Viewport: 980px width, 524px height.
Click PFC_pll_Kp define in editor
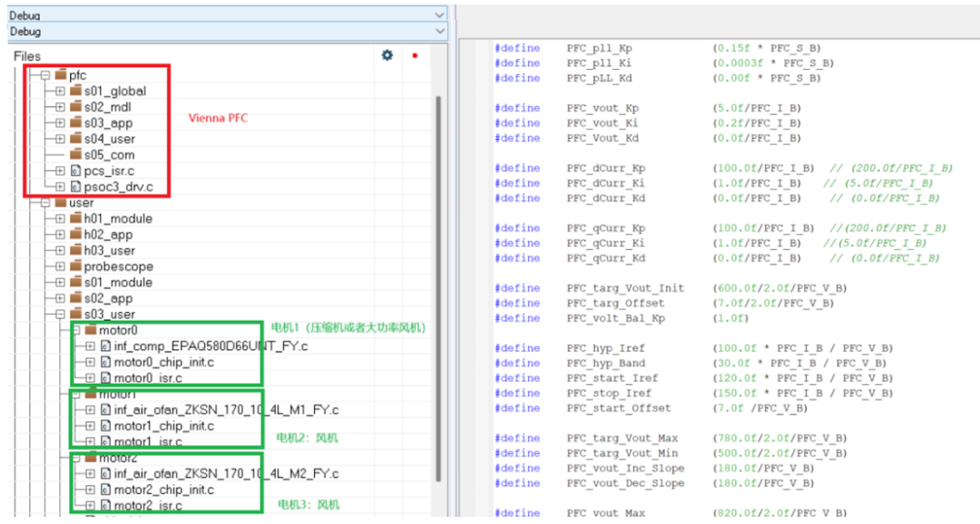coord(600,48)
